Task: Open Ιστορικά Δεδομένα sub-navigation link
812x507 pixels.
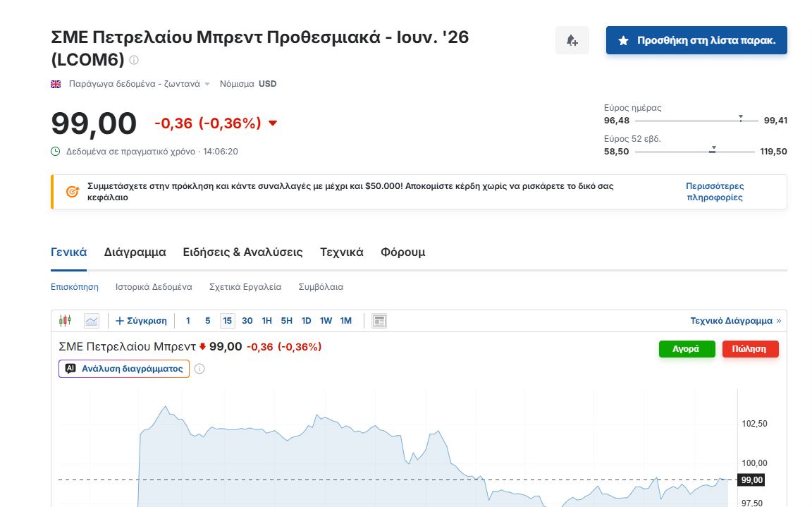Action: click(154, 287)
